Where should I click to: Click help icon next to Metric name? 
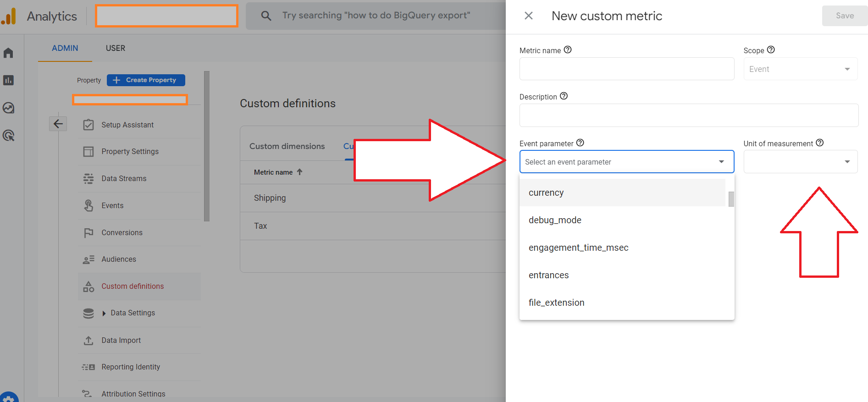click(x=568, y=50)
